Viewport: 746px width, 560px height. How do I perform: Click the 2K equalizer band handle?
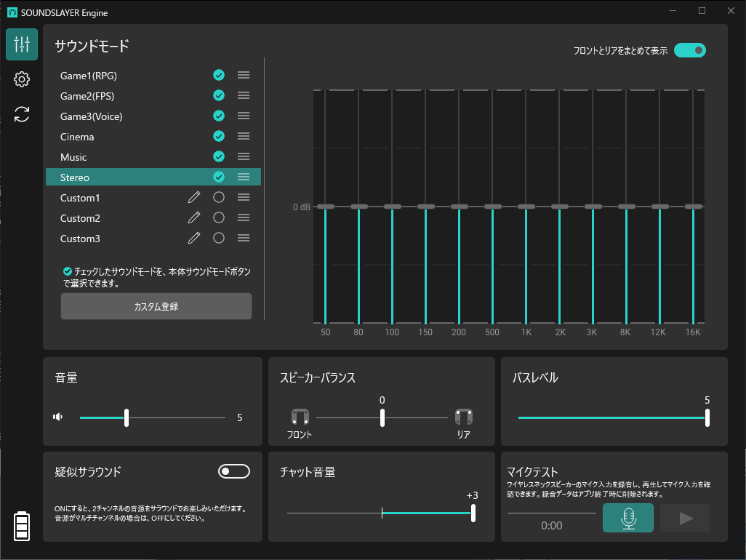coord(560,207)
